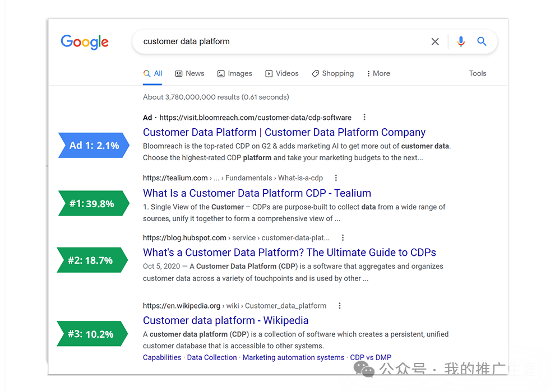Open the Tools filter options

coord(478,73)
